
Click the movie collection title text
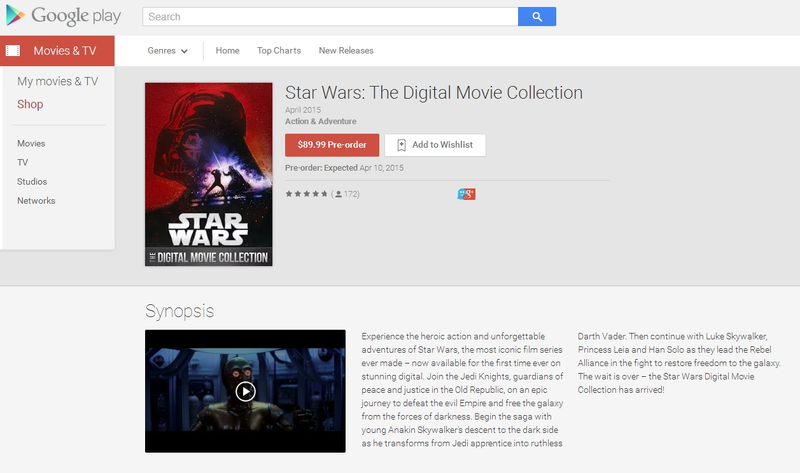(x=434, y=93)
